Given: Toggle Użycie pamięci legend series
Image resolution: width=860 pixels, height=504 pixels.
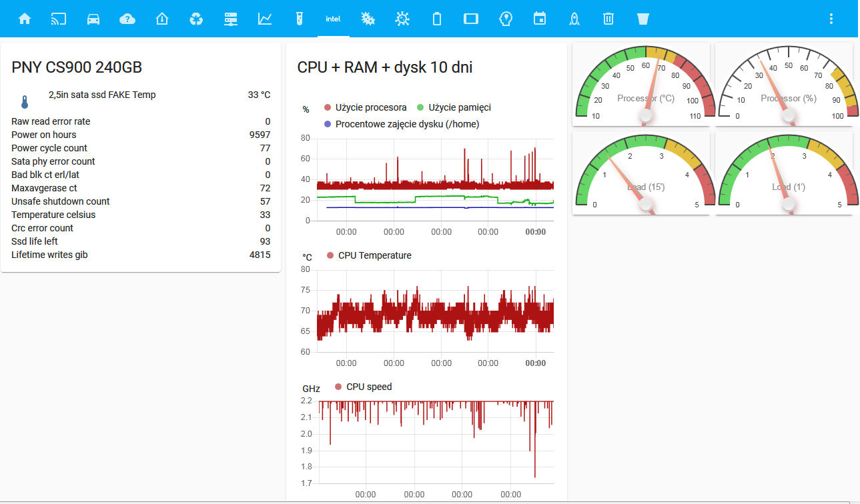Looking at the screenshot, I should (x=454, y=107).
